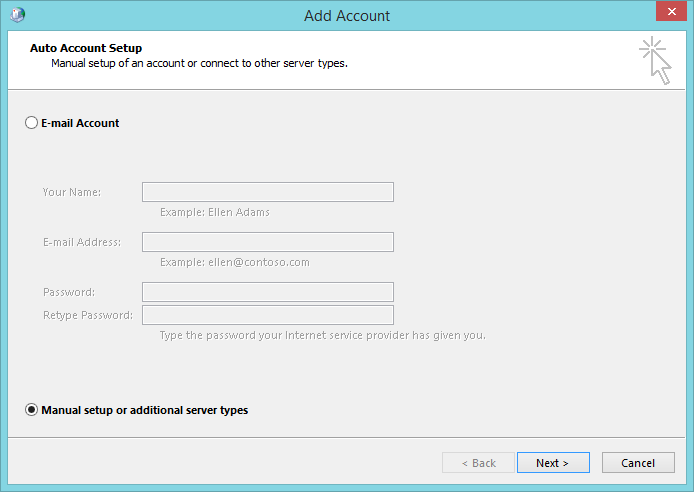694x492 pixels.
Task: Click the Retype Password field
Action: click(268, 315)
